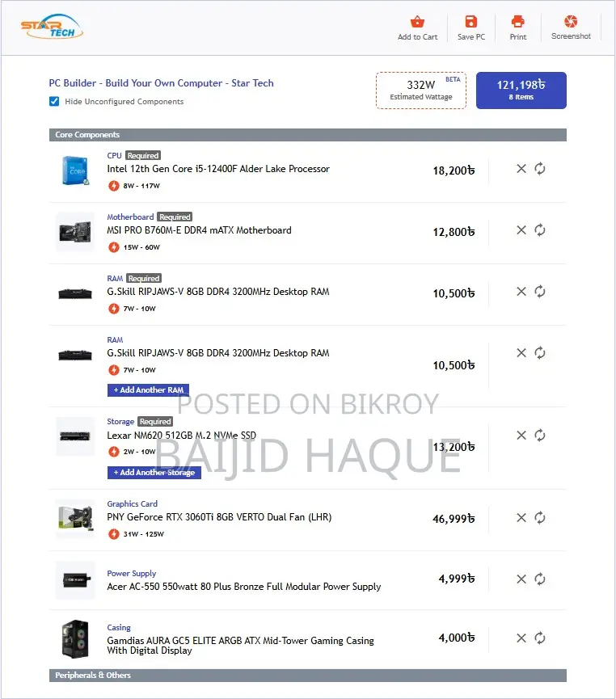The width and height of the screenshot is (616, 699).
Task: Click the 46,999৳ graphics card price
Action: [x=454, y=519]
